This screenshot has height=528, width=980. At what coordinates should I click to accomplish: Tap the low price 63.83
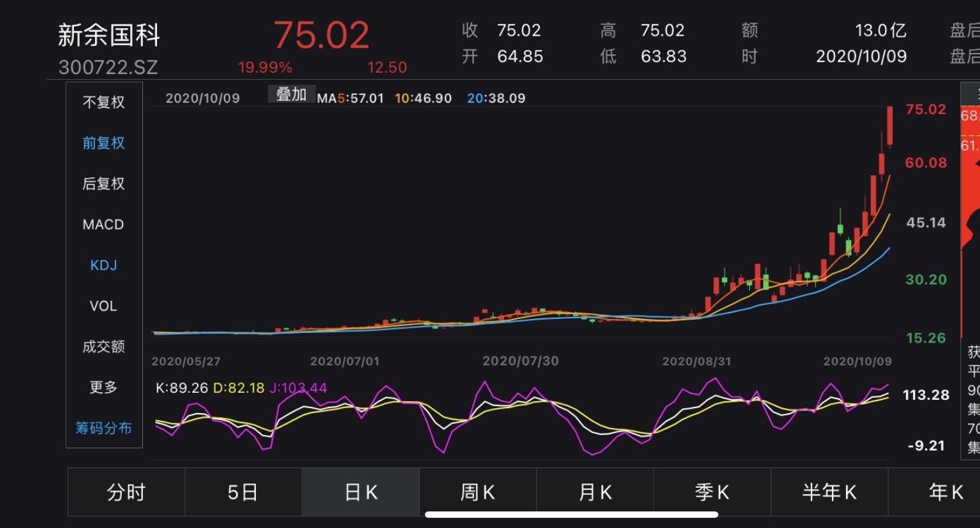[664, 56]
